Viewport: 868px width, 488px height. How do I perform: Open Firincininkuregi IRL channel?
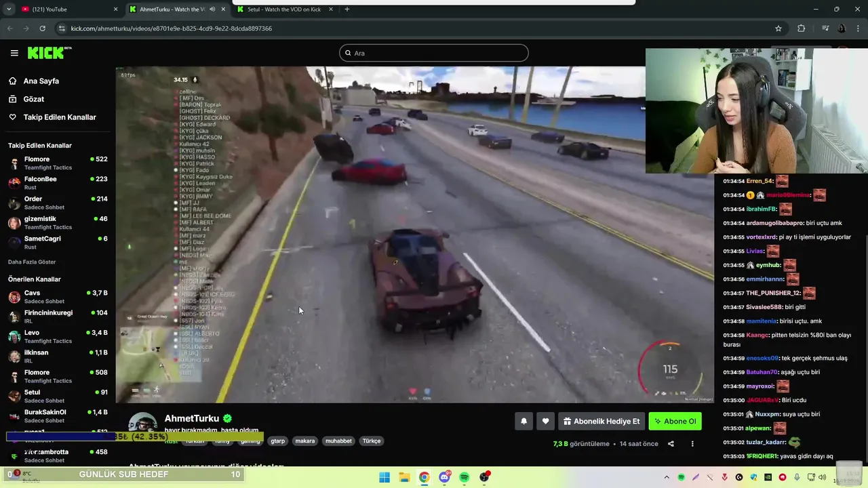58,317
